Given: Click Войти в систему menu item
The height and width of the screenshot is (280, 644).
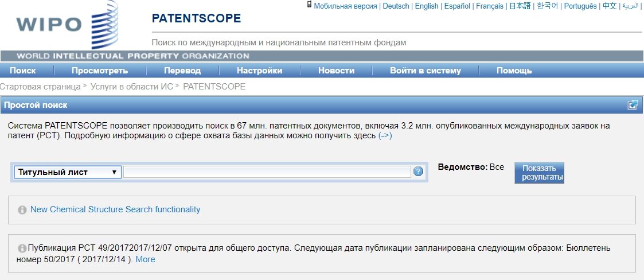Looking at the screenshot, I should (426, 71).
